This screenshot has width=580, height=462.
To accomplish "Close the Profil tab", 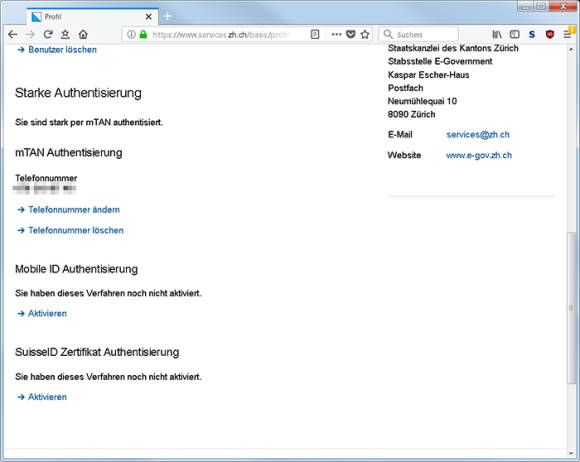I will [148, 17].
